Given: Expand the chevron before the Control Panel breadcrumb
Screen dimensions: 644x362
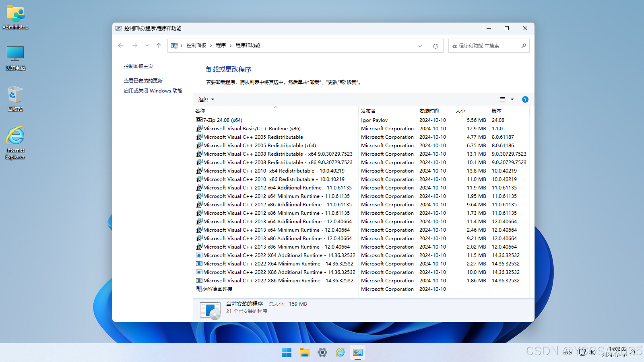Looking at the screenshot, I should tap(182, 45).
